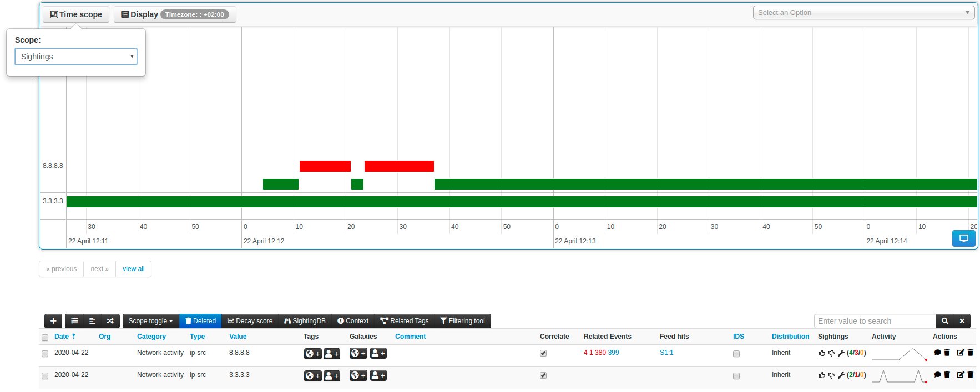Expand the Scope toggle dropdown
This screenshot has width=980, height=392.
click(150, 321)
